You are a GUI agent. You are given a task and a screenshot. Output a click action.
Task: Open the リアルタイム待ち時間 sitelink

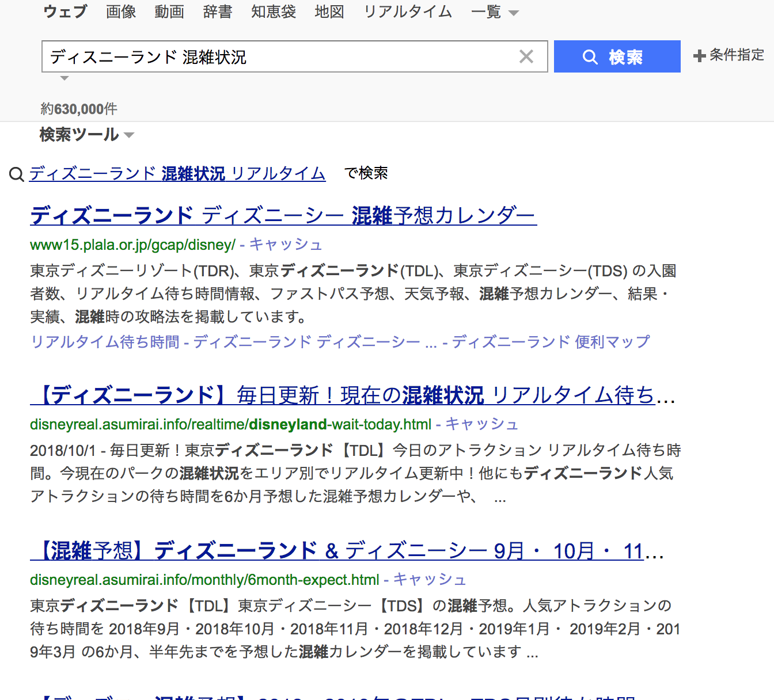coord(105,342)
